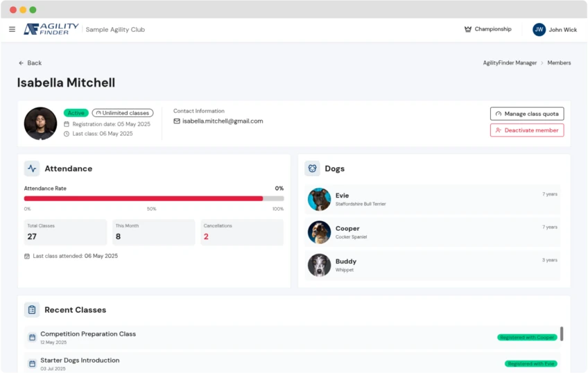Open the hamburger menu icon
588x373 pixels.
click(12, 29)
